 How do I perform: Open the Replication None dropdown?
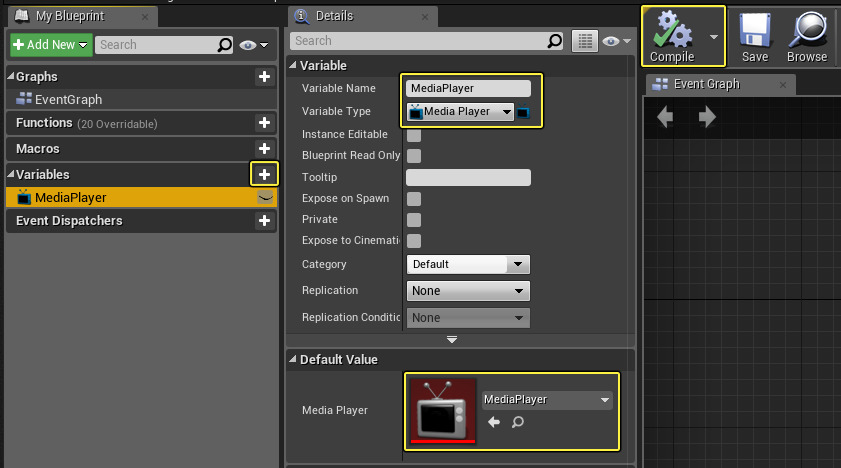[467, 291]
